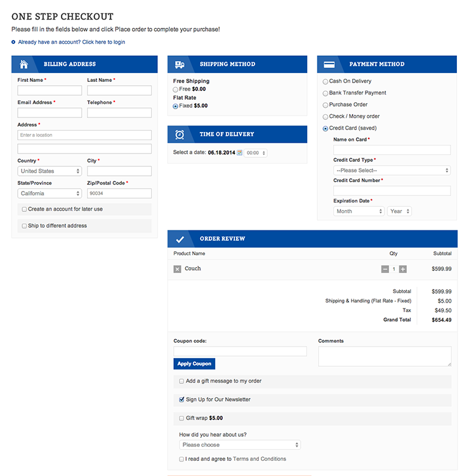The height and width of the screenshot is (476, 469).
Task: Click the clock icon in Time of Delivery header
Action: pos(180,135)
